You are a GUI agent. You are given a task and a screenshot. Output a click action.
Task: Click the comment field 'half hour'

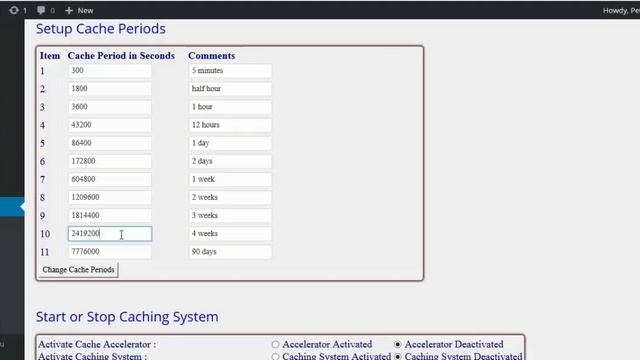coord(230,89)
